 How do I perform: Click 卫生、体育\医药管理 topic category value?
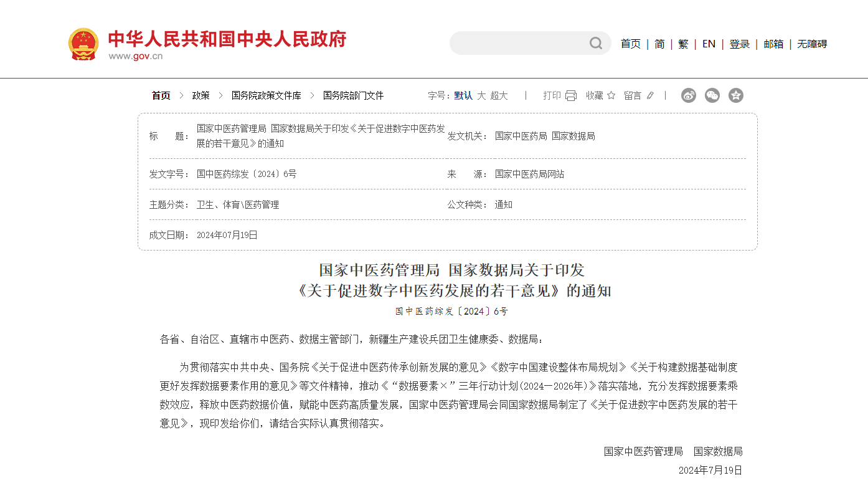tap(238, 204)
